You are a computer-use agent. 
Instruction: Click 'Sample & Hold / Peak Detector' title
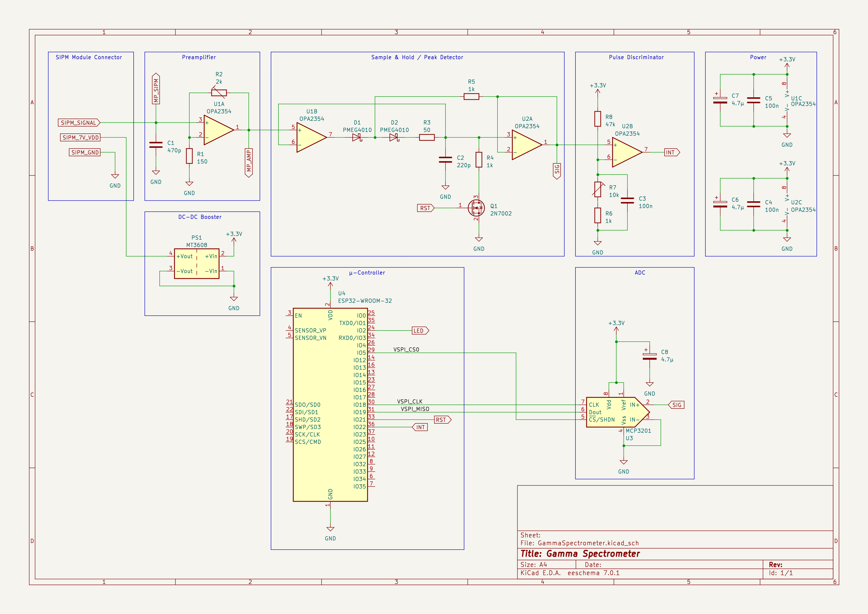coord(417,57)
